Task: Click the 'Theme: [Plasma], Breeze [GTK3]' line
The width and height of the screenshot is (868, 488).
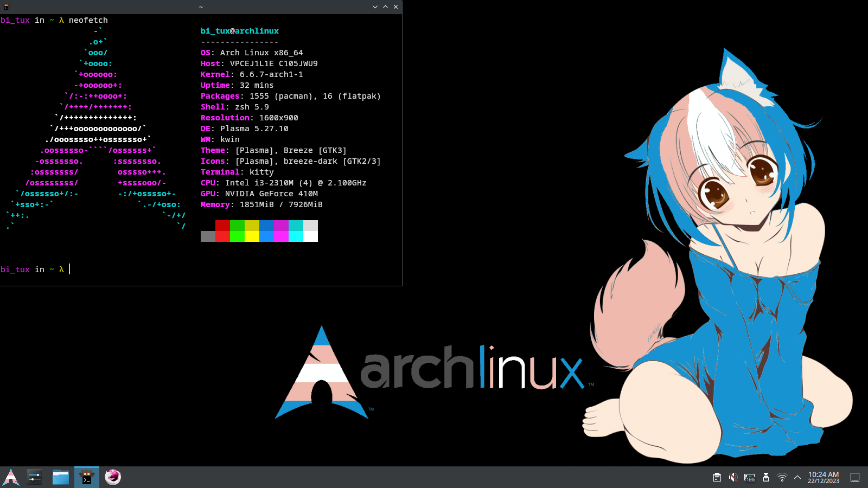Action: 273,150
